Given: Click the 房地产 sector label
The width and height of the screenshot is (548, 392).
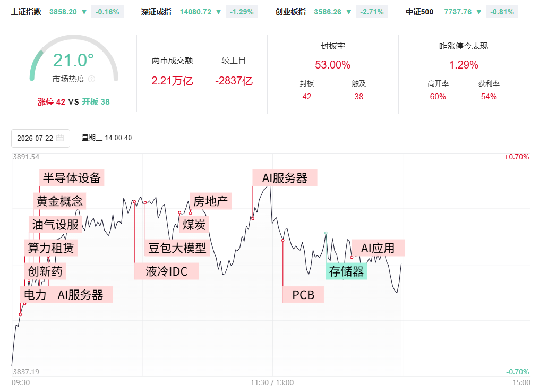Looking at the screenshot, I should coord(211,201).
